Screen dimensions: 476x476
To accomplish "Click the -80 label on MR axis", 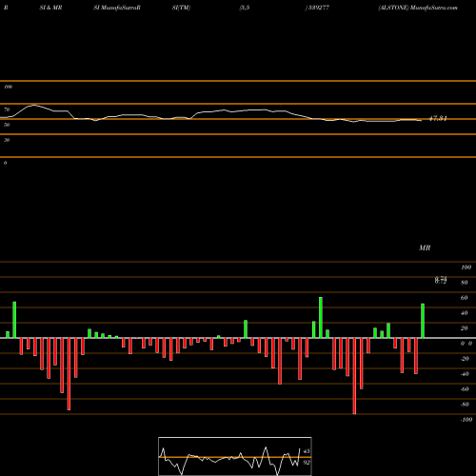I will [x=465, y=405].
